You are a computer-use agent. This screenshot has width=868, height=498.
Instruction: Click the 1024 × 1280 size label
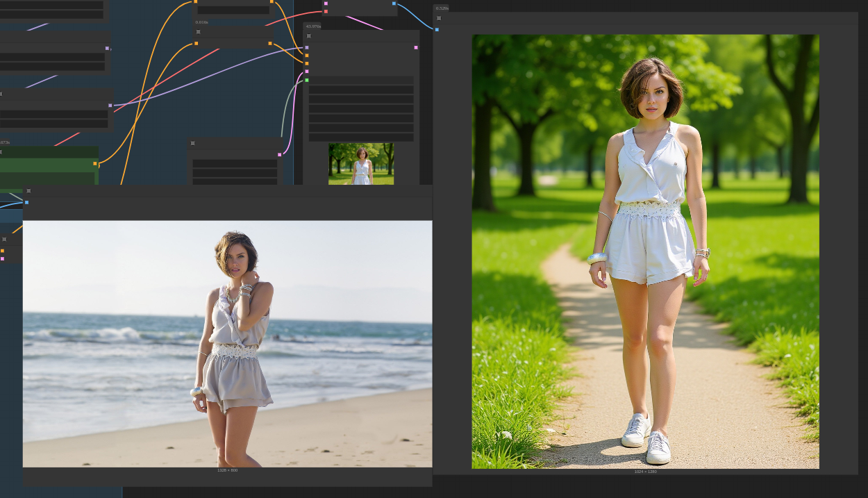point(645,472)
